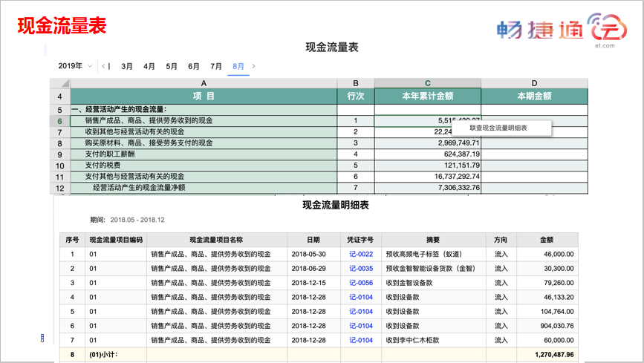Click amount 79,260.00
644x363 pixels.
click(559, 283)
